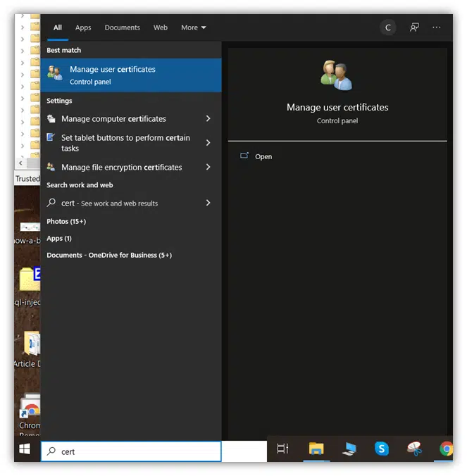Expand Documents - OneDrive for Business (5+) group
The width and height of the screenshot is (467, 476).
pos(109,255)
